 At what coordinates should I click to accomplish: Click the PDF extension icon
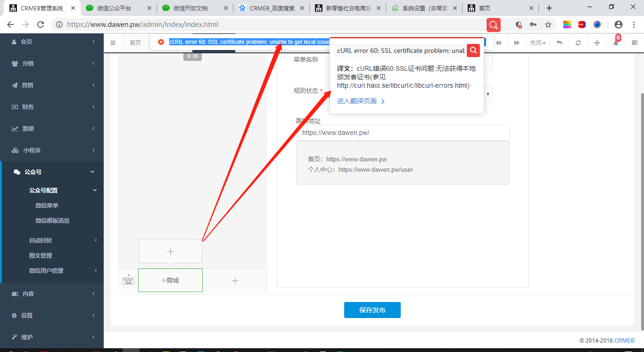pos(582,25)
